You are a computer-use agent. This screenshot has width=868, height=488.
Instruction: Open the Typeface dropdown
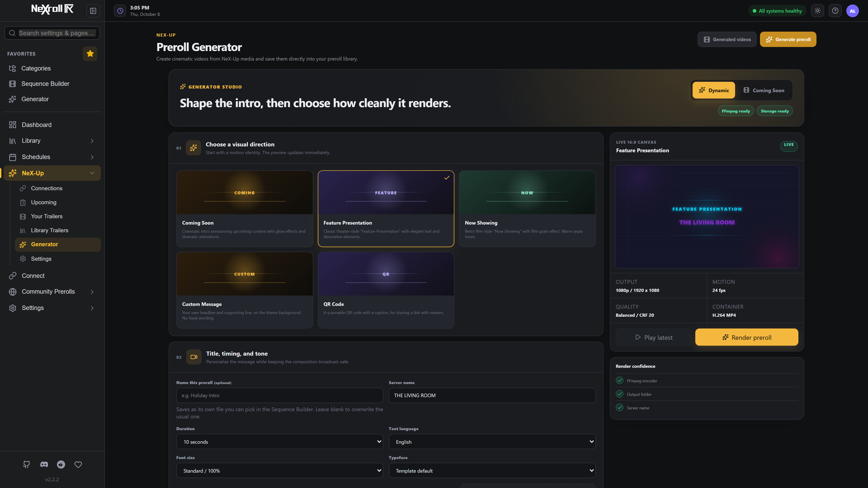point(492,471)
